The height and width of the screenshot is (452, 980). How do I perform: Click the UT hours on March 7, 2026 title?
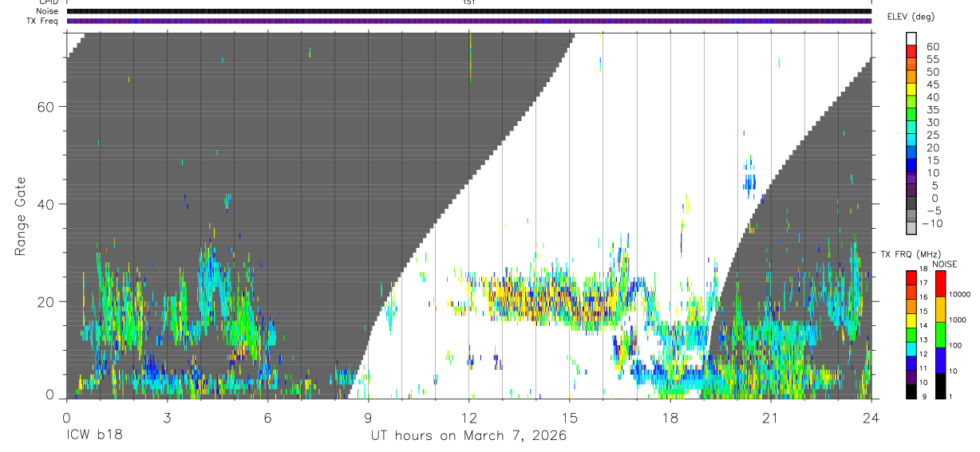468,436
